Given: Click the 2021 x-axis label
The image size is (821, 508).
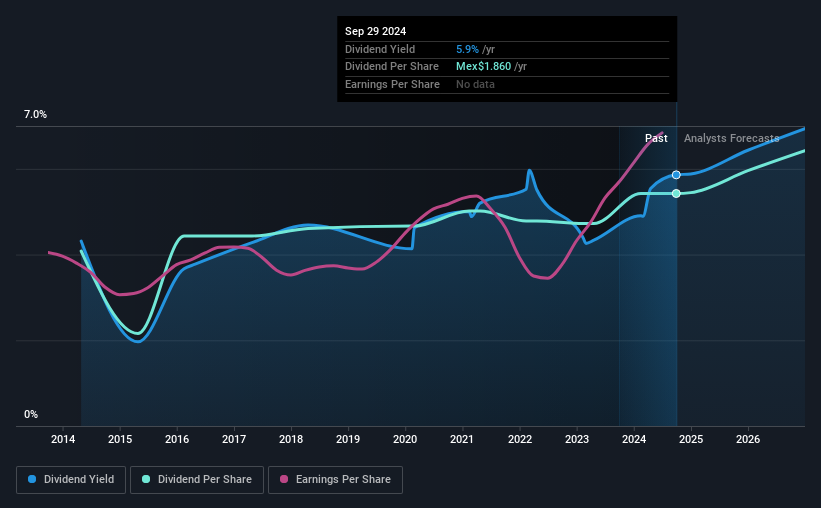Looking at the screenshot, I should click(x=462, y=439).
